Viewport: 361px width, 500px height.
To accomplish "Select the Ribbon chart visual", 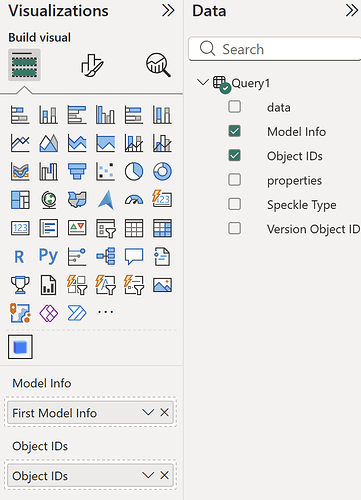I will [20, 171].
